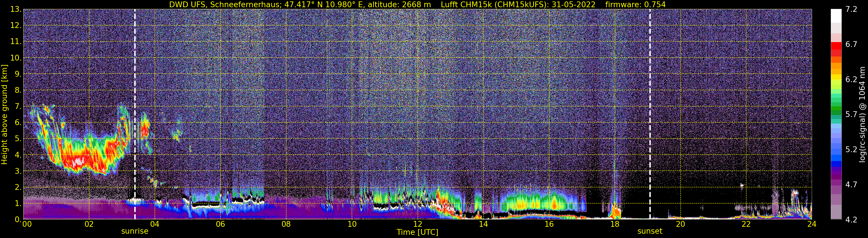Click the 'sunrise' label below the axis

[x=135, y=231]
